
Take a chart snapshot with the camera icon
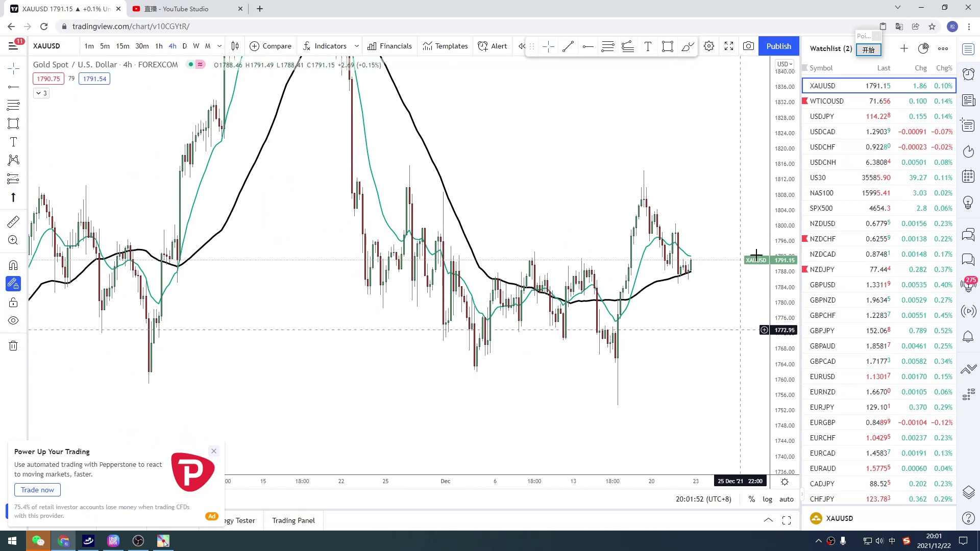click(x=748, y=46)
